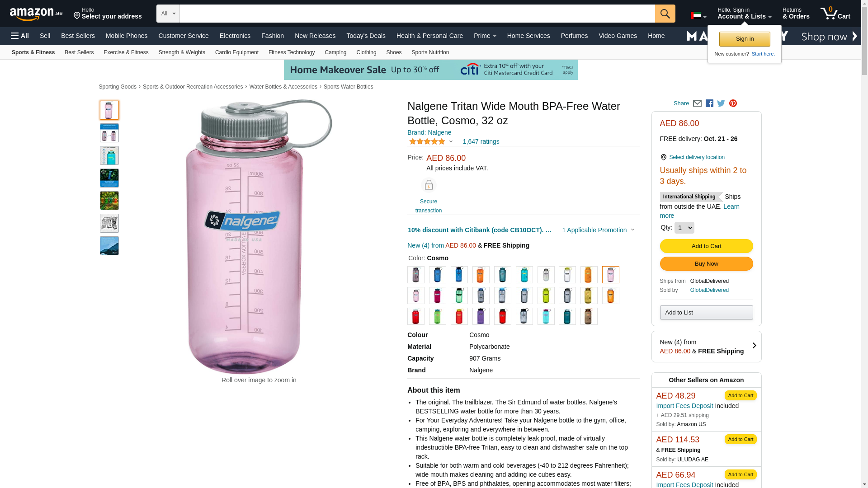Image resolution: width=868 pixels, height=488 pixels.
Task: Share on Pinterest
Action: point(733,103)
